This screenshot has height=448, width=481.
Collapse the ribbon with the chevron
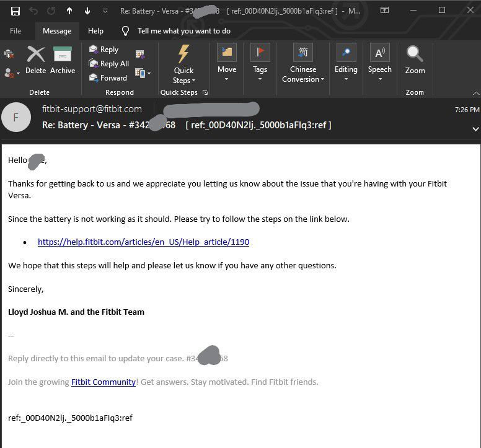click(x=476, y=93)
